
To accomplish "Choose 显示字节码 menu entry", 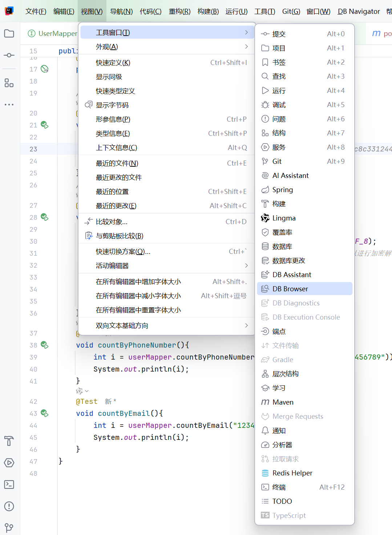I will pyautogui.click(x=167, y=105).
